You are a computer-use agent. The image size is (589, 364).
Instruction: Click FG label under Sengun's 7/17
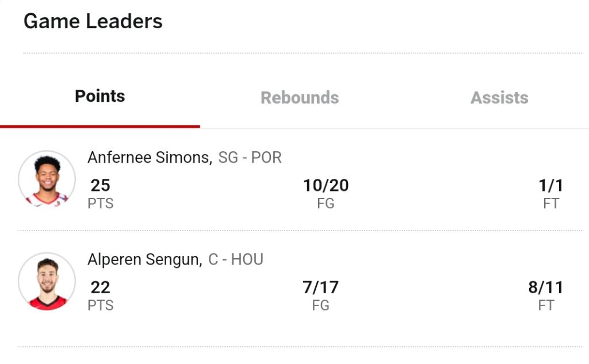click(321, 305)
